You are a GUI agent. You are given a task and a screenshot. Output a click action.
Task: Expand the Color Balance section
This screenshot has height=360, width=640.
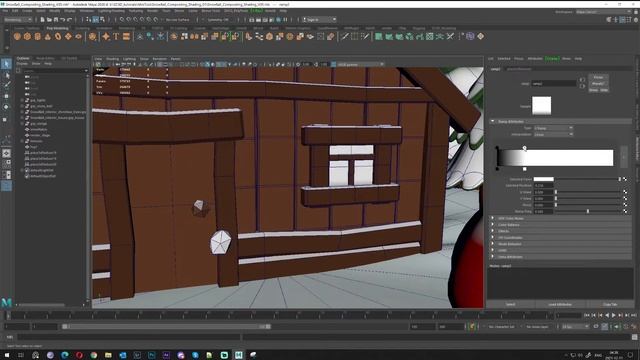[x=493, y=225]
